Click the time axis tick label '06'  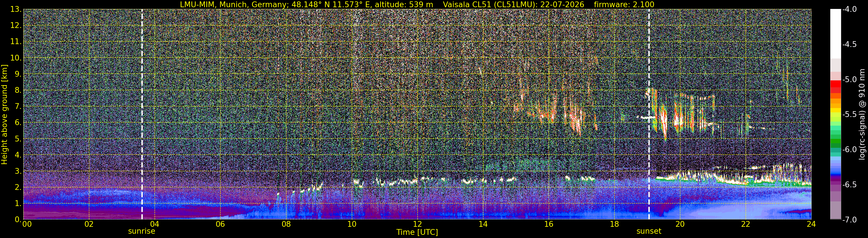(220, 224)
